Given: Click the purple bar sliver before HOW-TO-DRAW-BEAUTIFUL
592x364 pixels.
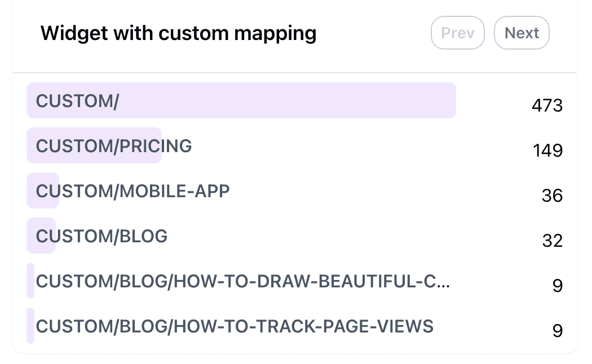Looking at the screenshot, I should (30, 281).
